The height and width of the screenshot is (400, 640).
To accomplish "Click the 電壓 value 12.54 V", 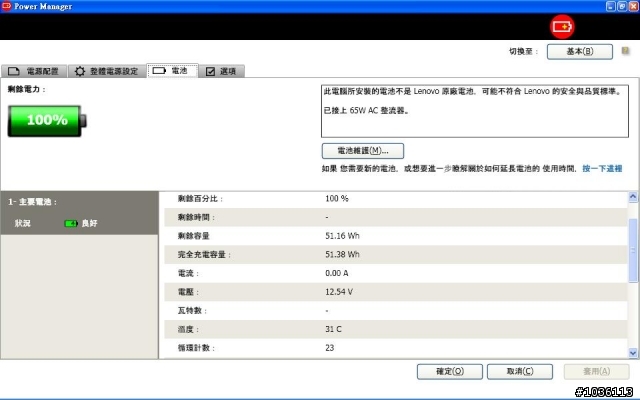I will (x=339, y=292).
